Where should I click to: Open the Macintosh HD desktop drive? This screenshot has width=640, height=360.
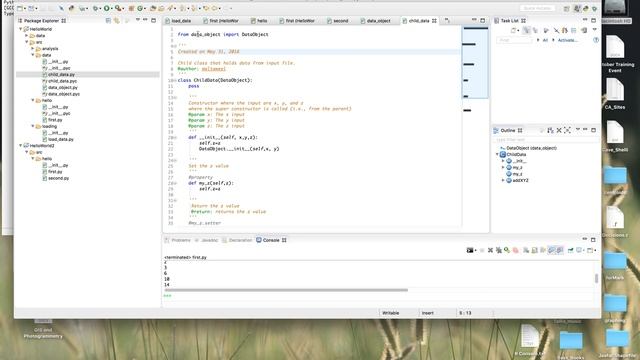click(616, 11)
